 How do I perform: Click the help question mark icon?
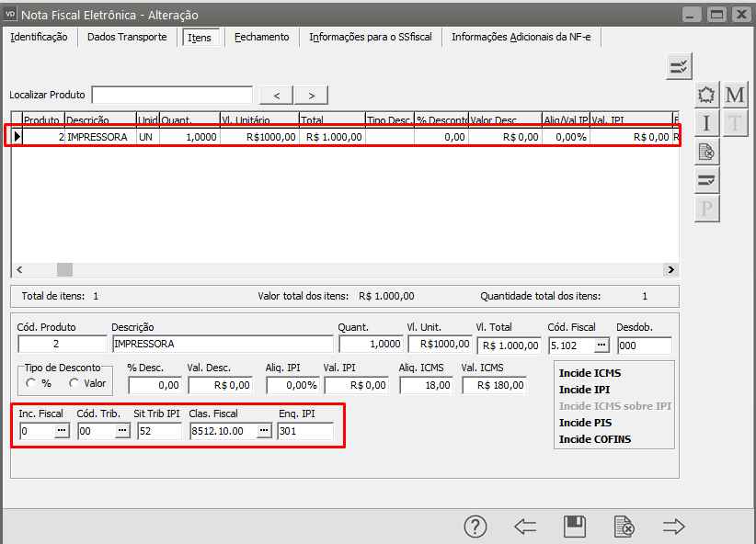click(x=475, y=527)
